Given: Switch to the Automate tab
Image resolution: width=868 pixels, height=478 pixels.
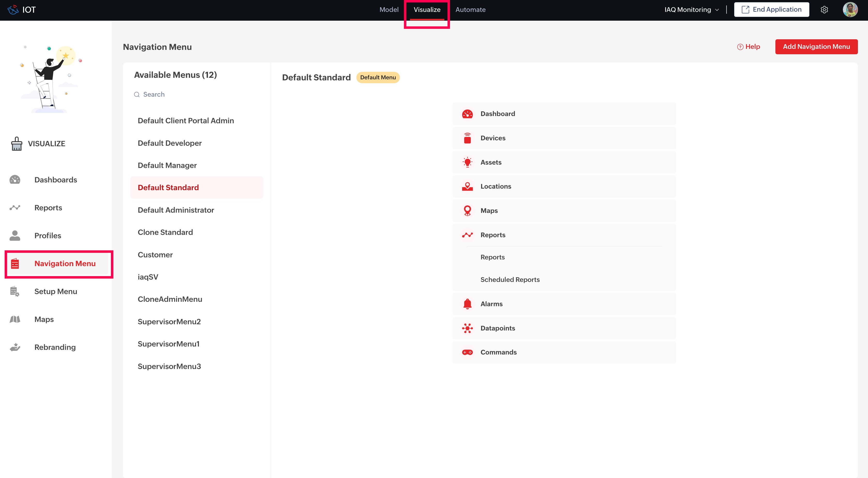Looking at the screenshot, I should [x=470, y=10].
